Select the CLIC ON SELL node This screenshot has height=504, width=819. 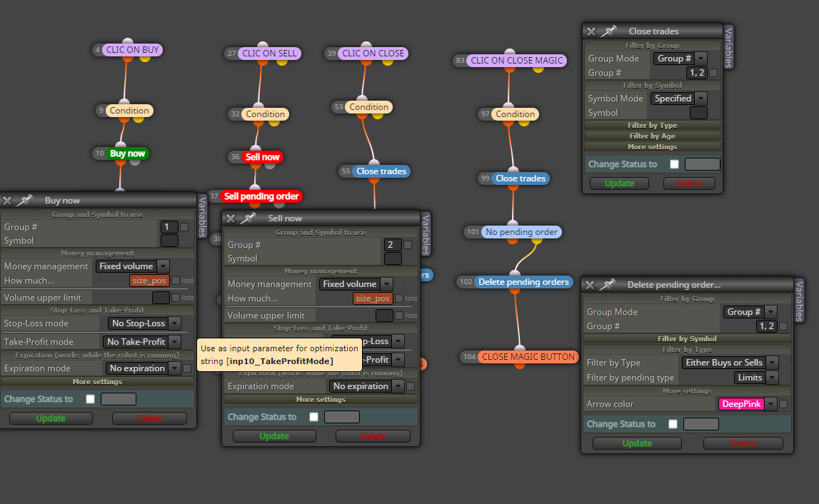point(269,53)
